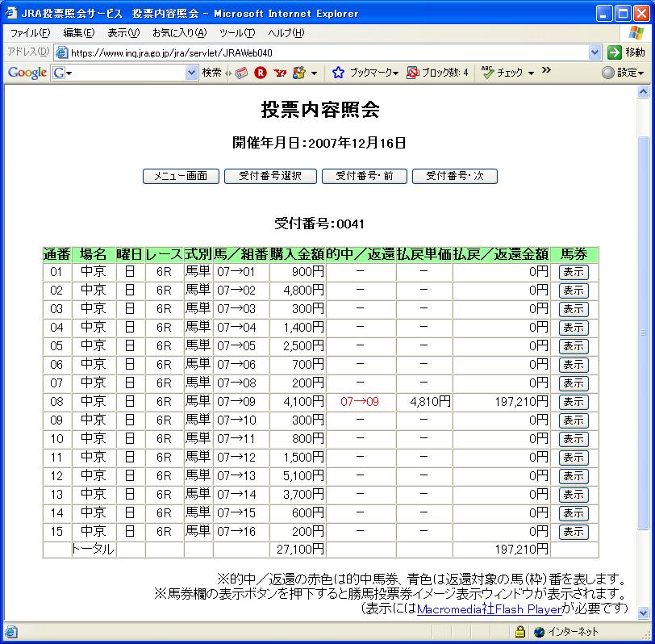Open the Macromedia社Flash Player link
Image resolution: width=655 pixels, height=644 pixels.
pyautogui.click(x=490, y=609)
